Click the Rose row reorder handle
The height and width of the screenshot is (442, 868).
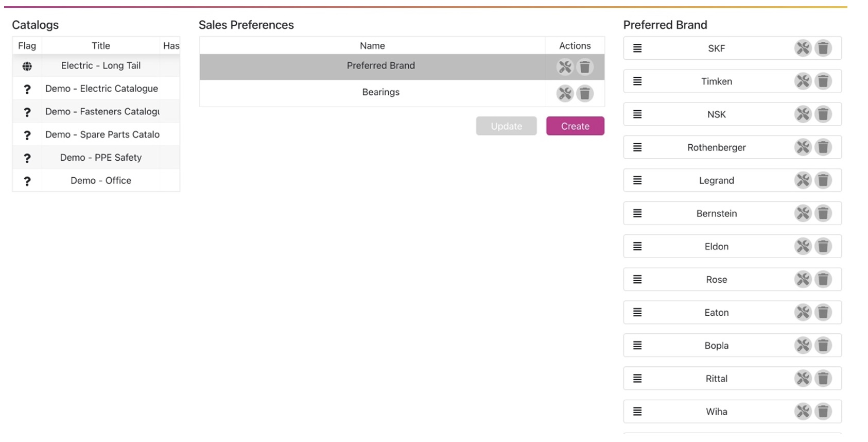[637, 279]
